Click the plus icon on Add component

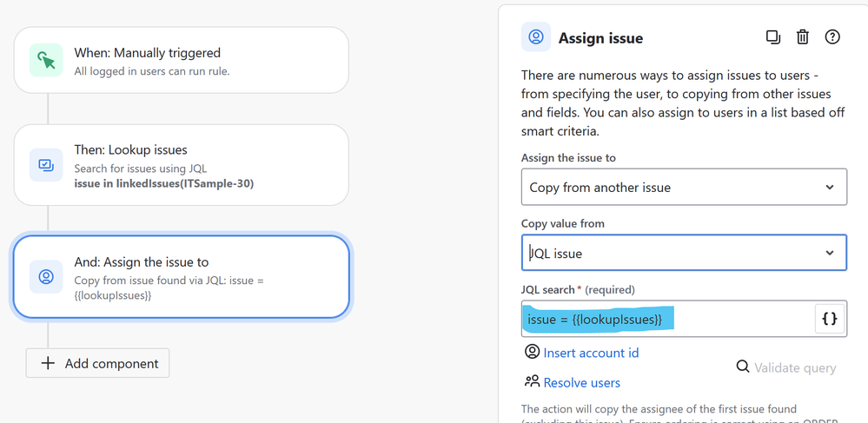tap(48, 363)
